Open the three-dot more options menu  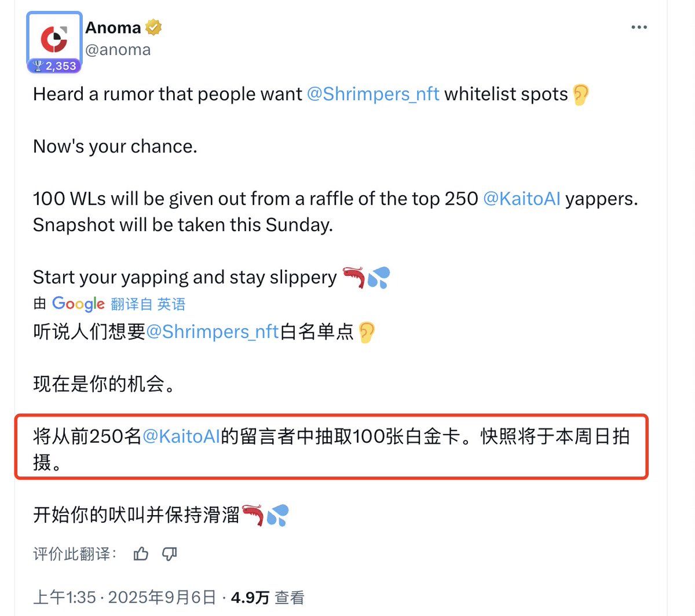coord(639,27)
